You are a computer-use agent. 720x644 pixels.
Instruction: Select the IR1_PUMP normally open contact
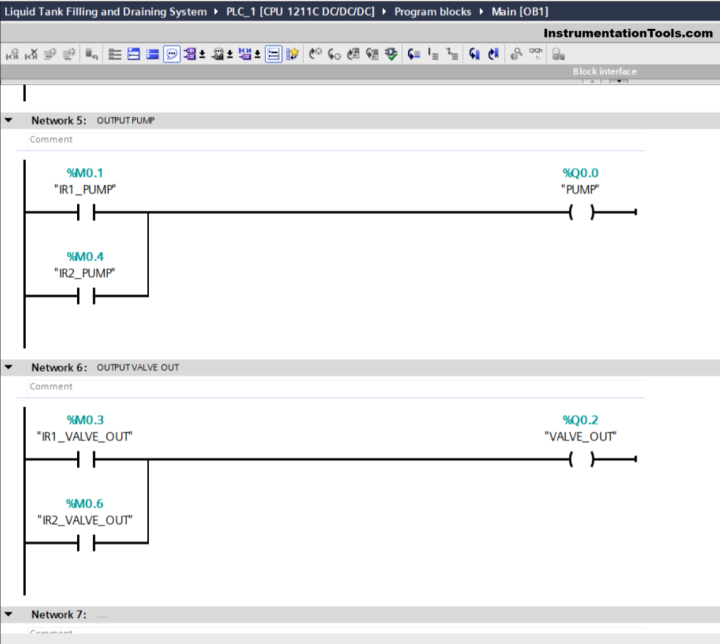(x=85, y=213)
